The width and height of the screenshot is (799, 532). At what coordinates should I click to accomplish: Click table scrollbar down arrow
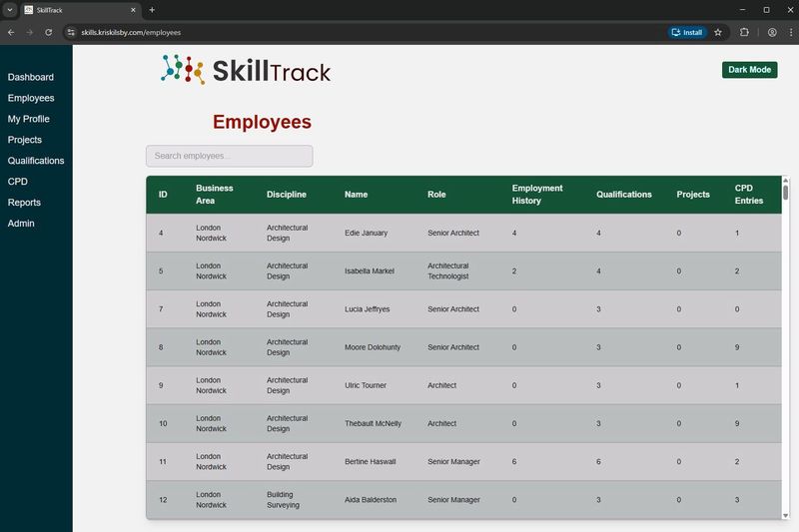[x=785, y=515]
